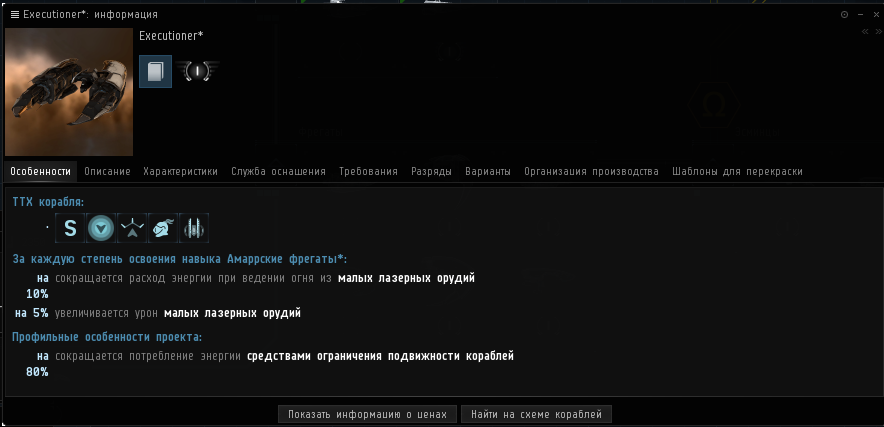Click the ship-with-arrows trait icon
Screen dimensions: 884x427
coord(130,229)
